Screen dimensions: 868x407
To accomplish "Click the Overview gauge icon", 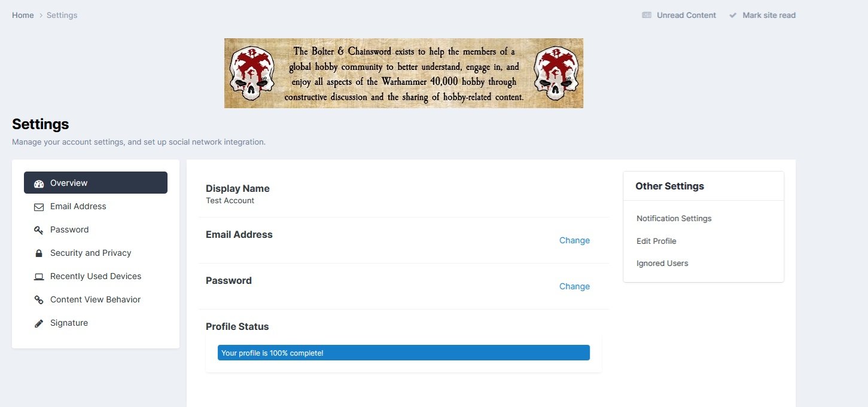I will click(39, 183).
